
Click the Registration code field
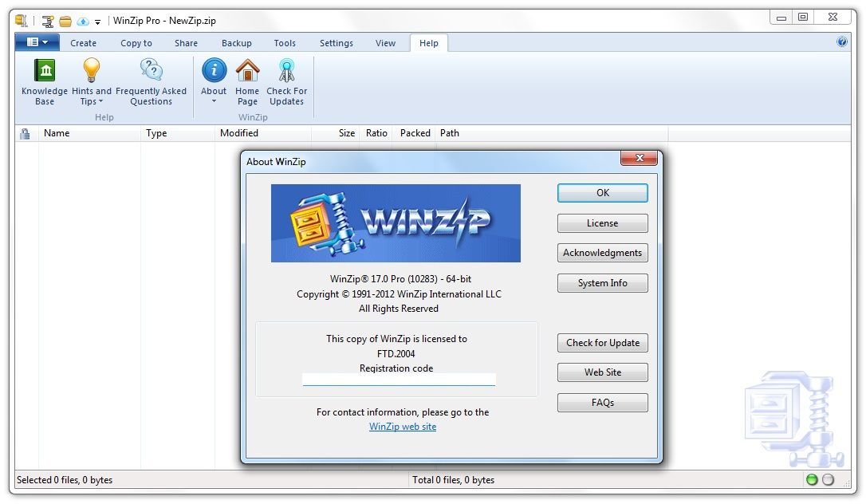point(399,380)
